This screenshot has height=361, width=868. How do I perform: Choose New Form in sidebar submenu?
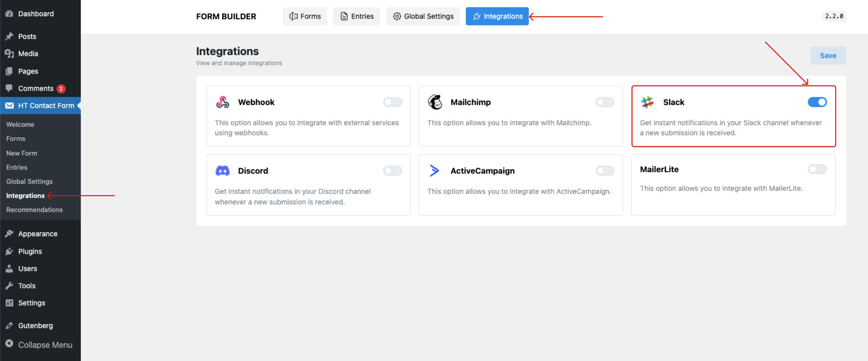[22, 153]
